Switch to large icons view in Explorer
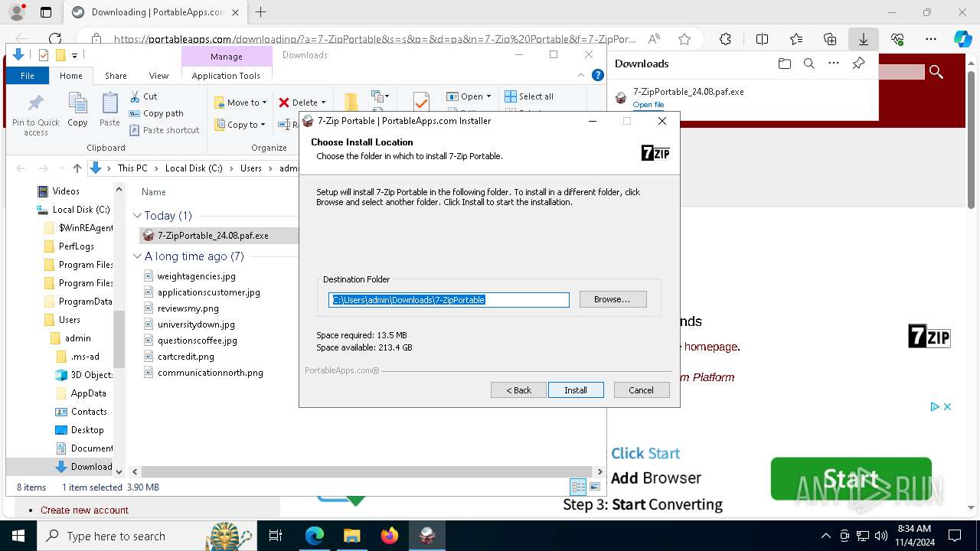Image resolution: width=980 pixels, height=551 pixels. pos(595,487)
